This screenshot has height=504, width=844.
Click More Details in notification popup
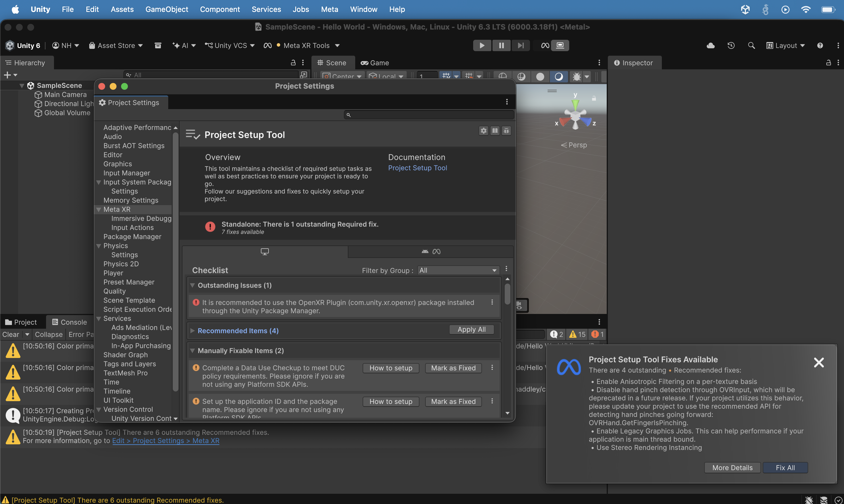[732, 468]
